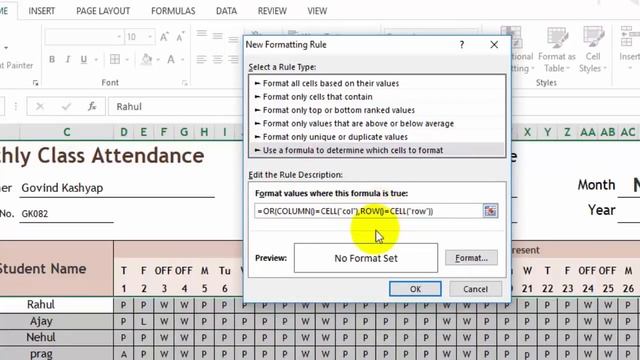Viewport: 640px width, 360px height.
Task: Open Format as Table gallery
Action: [557, 50]
